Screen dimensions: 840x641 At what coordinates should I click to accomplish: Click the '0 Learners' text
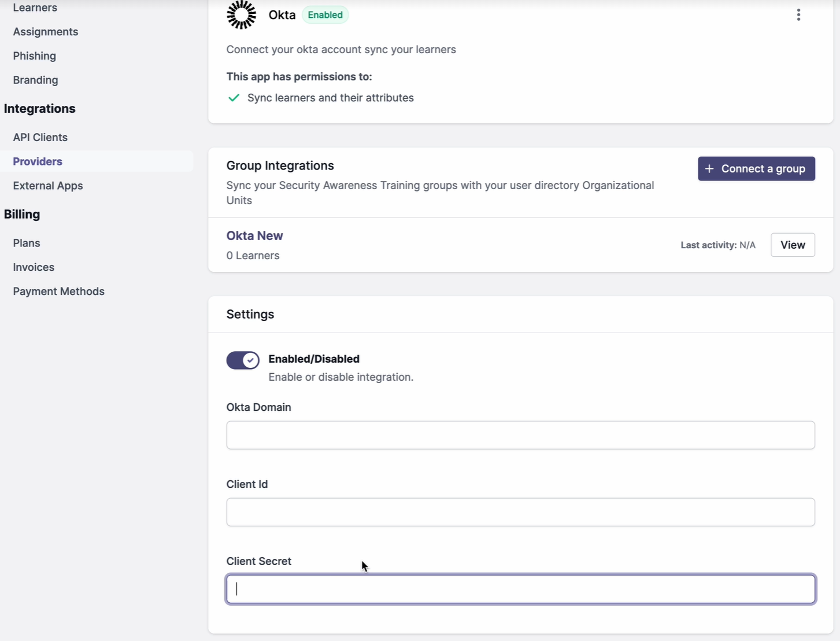[253, 256]
